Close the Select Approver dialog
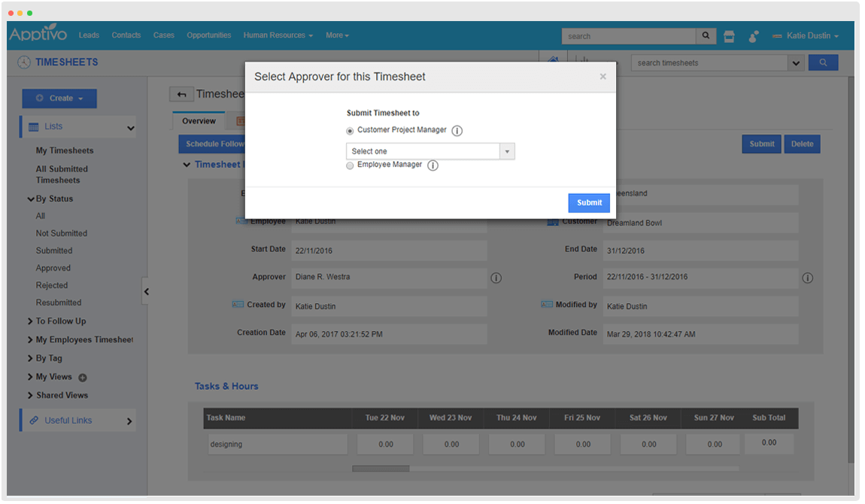Image resolution: width=865 pixels, height=504 pixels. (602, 77)
